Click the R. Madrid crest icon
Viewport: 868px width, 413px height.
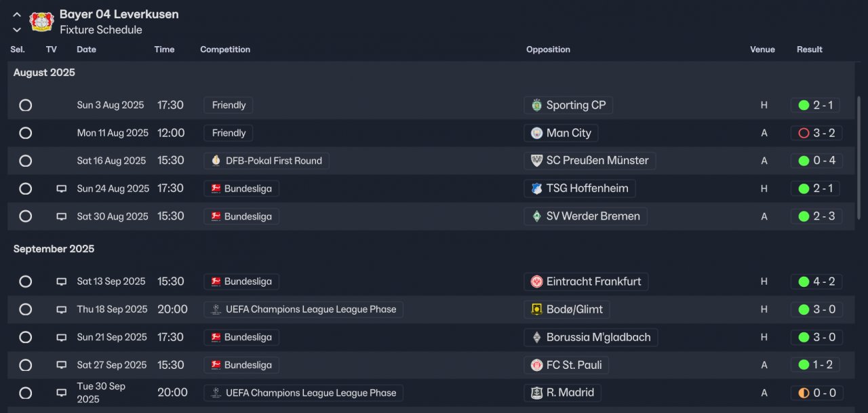[536, 393]
